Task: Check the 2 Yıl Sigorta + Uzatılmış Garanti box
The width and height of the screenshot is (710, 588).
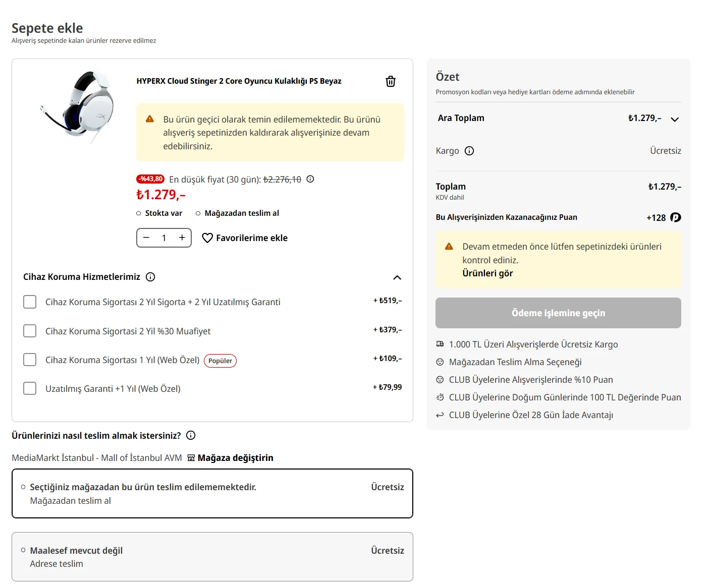Action: [30, 302]
